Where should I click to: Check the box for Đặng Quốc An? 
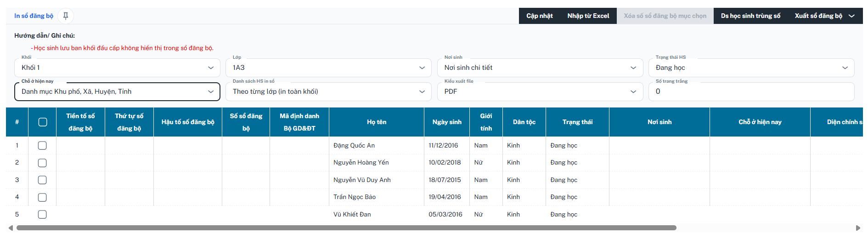tap(42, 146)
